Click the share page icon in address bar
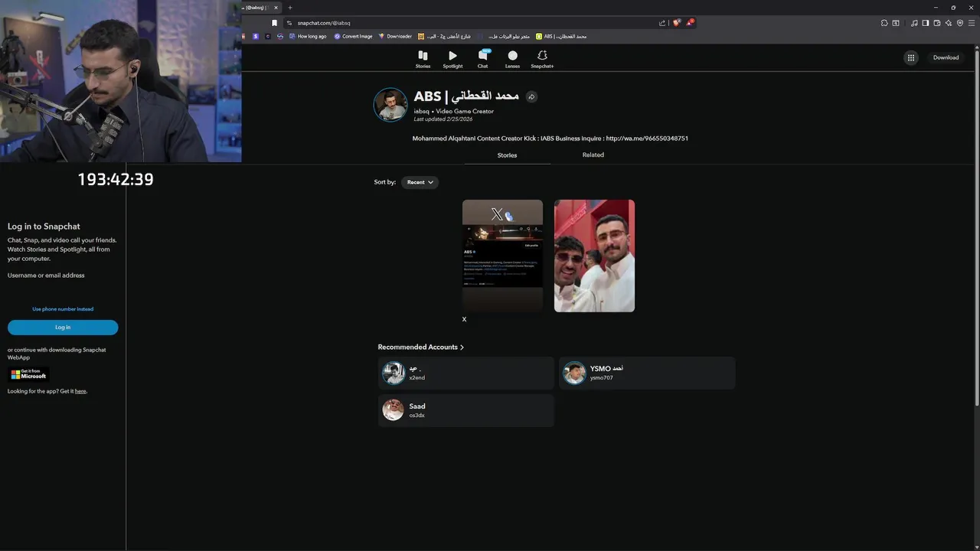 [x=662, y=23]
